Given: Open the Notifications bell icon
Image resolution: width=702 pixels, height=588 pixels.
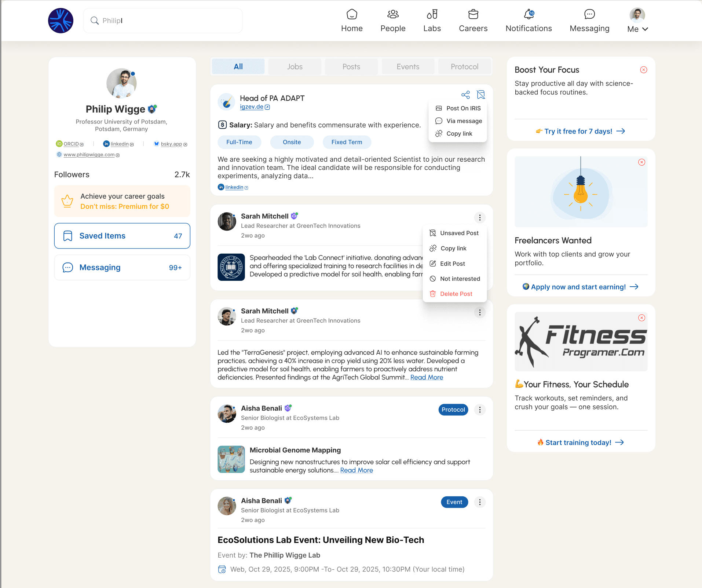Looking at the screenshot, I should [529, 14].
